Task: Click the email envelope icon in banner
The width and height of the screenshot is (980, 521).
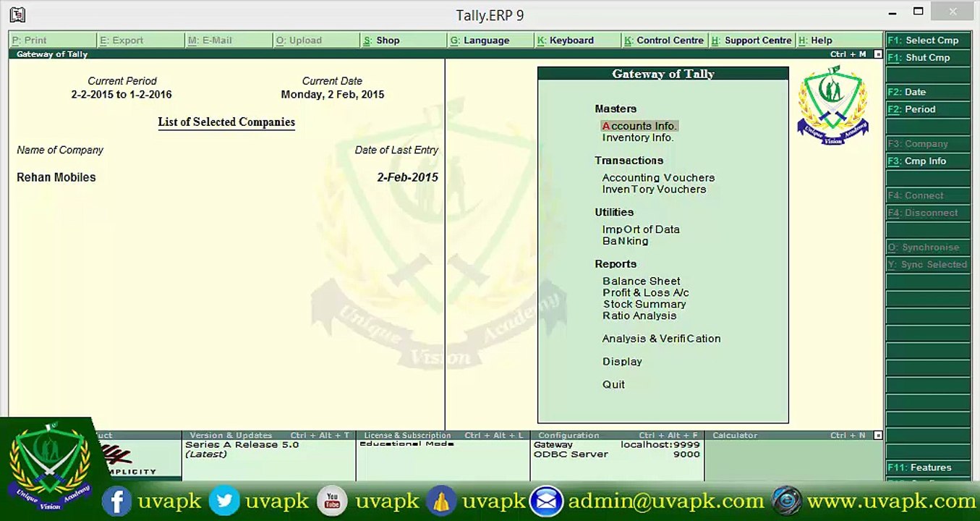Action: point(546,501)
